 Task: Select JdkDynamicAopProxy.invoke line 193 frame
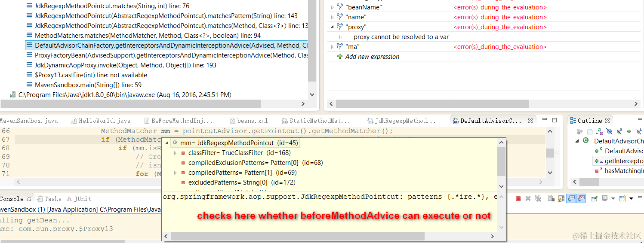click(126, 65)
